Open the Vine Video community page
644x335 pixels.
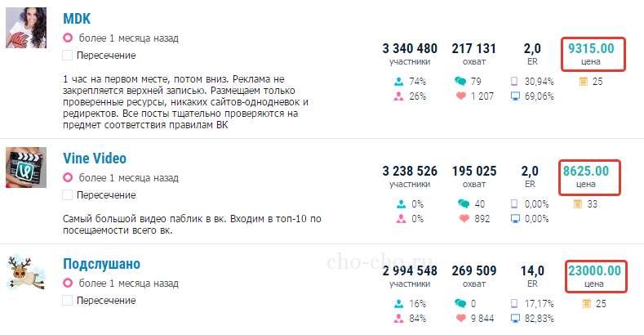click(x=94, y=158)
